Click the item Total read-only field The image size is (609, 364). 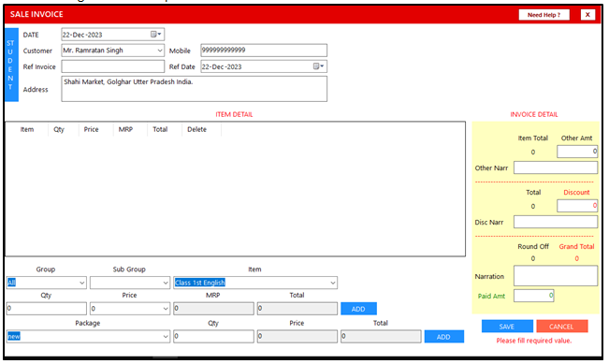[297, 309]
